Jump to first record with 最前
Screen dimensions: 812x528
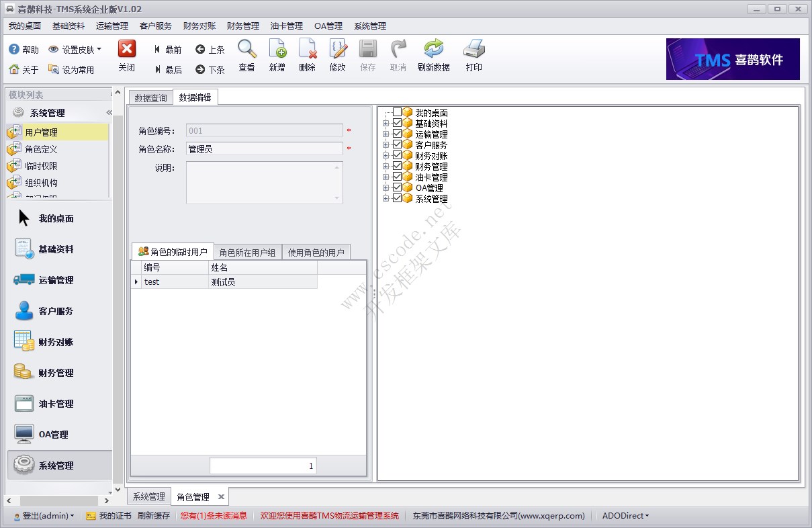tap(168, 50)
